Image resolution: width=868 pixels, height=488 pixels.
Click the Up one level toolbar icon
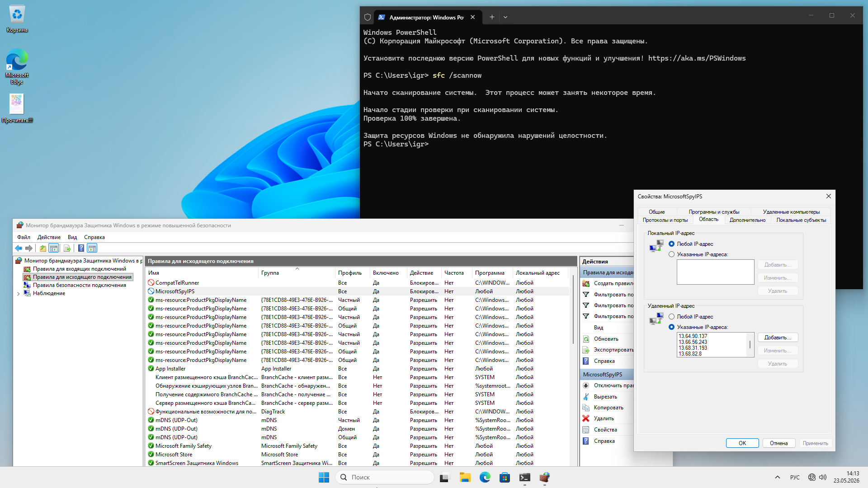[x=43, y=248]
